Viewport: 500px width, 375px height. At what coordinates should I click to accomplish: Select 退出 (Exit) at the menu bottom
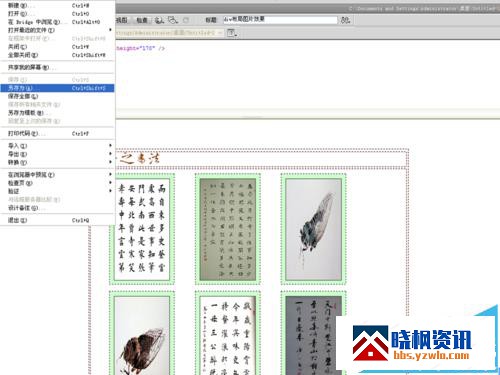[57, 220]
